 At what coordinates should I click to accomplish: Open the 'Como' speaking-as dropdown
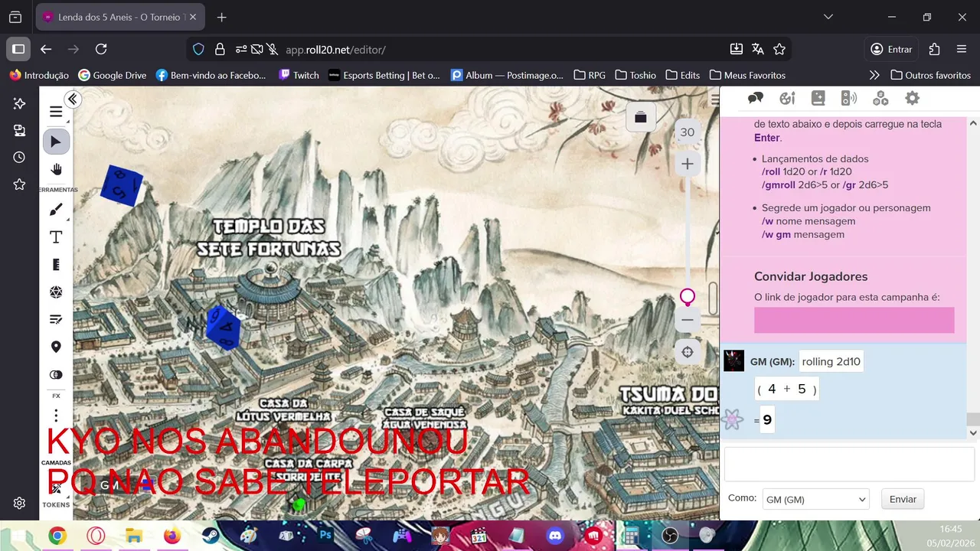point(815,499)
